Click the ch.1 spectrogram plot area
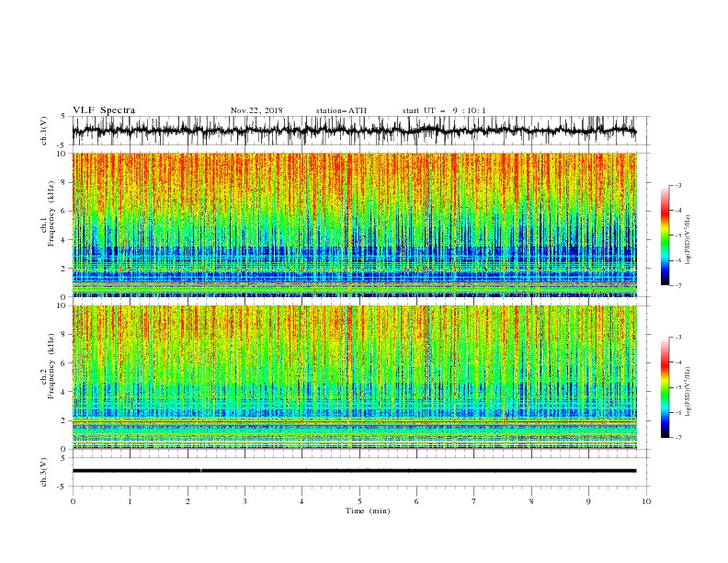 [x=354, y=224]
